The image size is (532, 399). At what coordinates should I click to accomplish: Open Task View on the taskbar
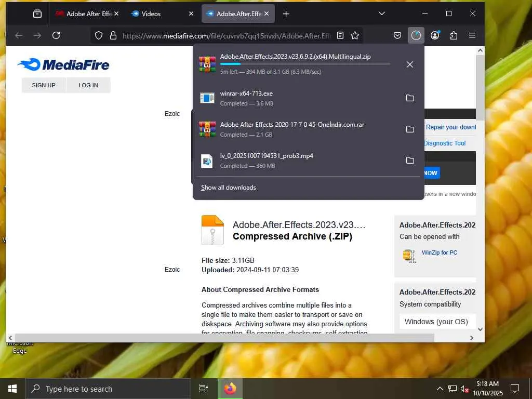(204, 389)
